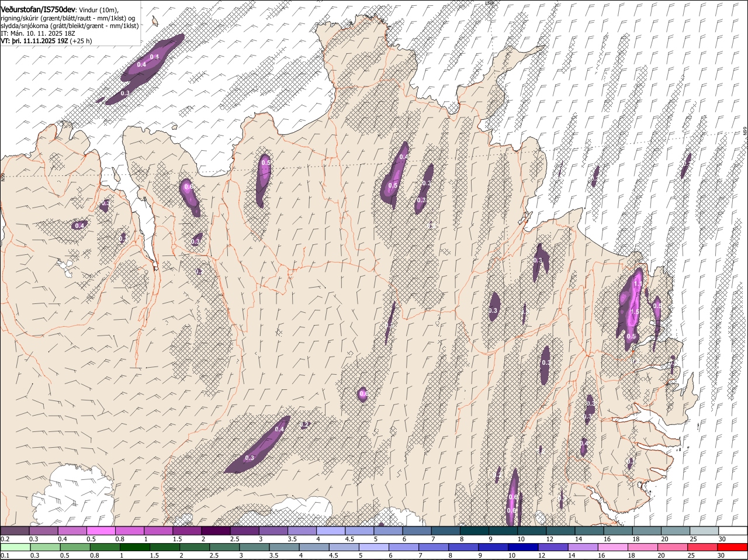This screenshot has width=748, height=560.
Task: Click the '0.2' label in the upper legend row
Action: (5, 538)
